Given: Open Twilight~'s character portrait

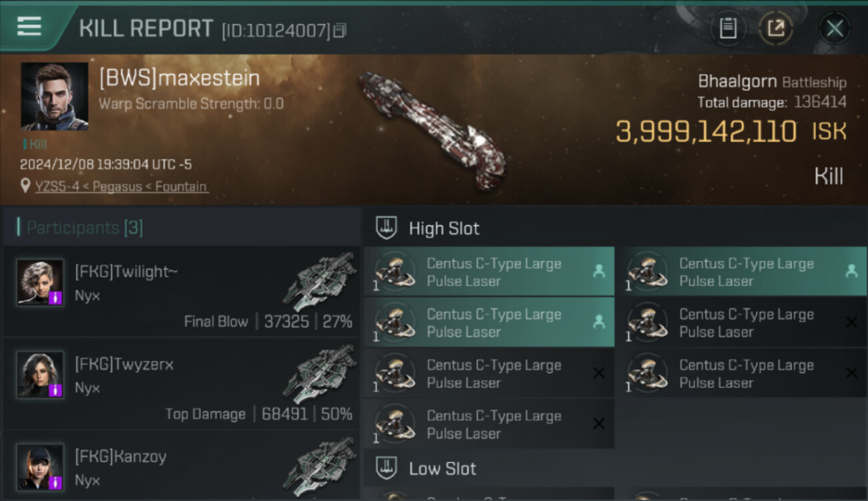Looking at the screenshot, I should [x=40, y=283].
